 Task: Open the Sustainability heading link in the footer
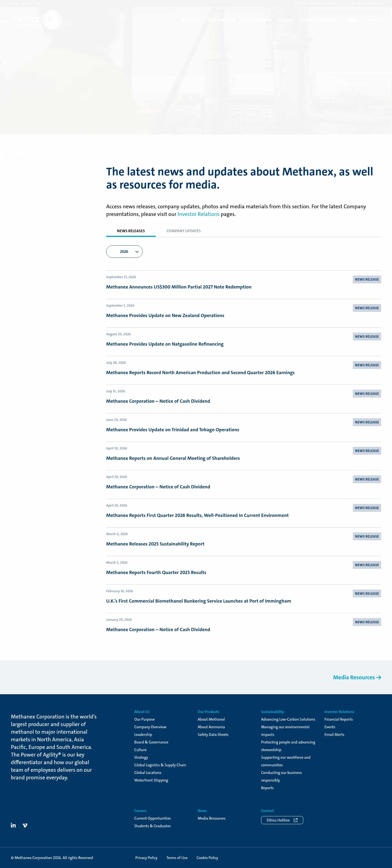272,712
